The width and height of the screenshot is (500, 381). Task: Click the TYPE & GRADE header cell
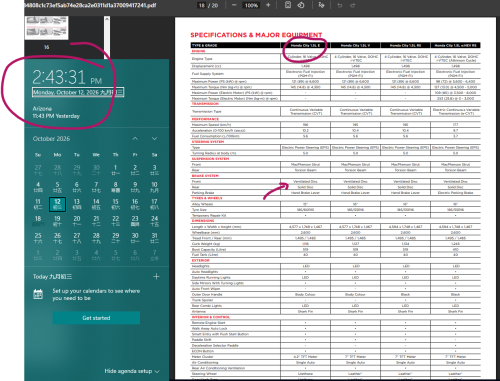pyautogui.click(x=235, y=45)
